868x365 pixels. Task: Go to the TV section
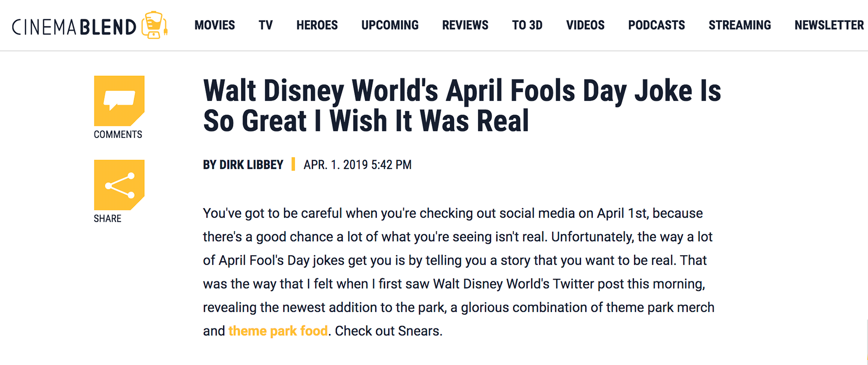pyautogui.click(x=266, y=25)
